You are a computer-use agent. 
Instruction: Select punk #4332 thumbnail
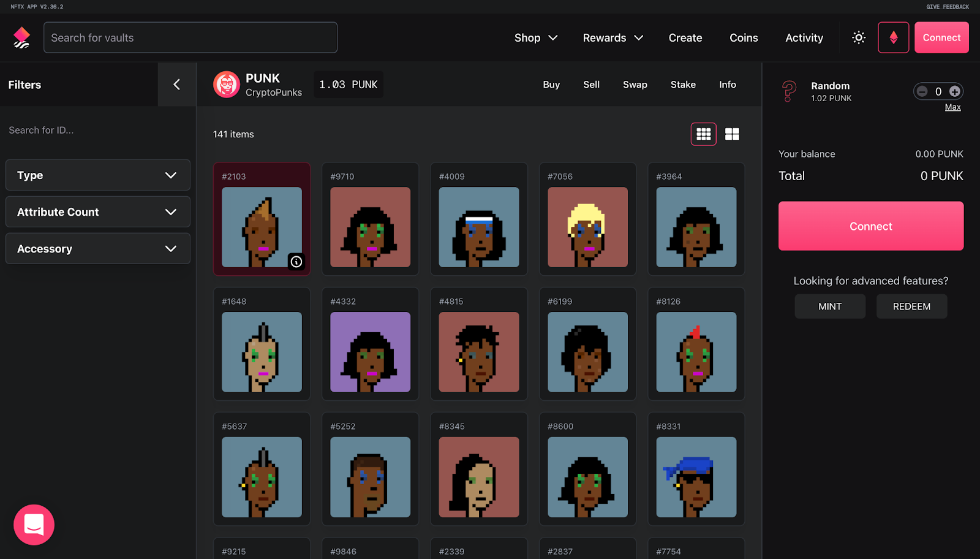(x=371, y=352)
